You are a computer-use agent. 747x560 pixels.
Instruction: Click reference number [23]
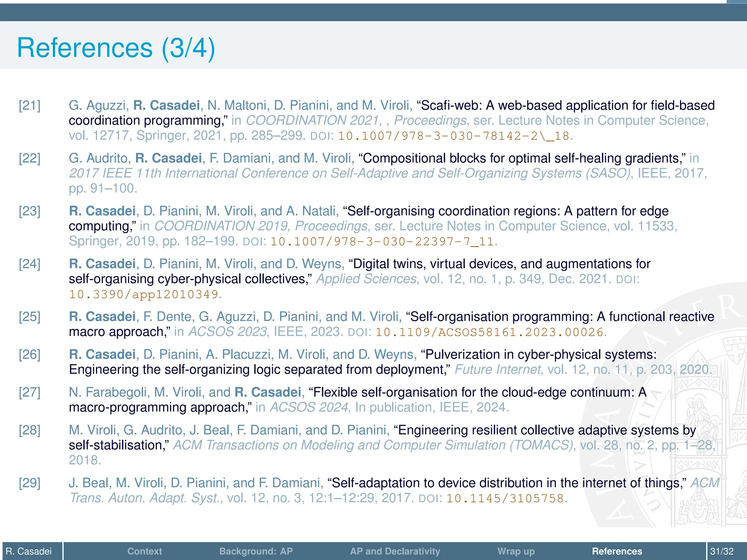pos(30,211)
